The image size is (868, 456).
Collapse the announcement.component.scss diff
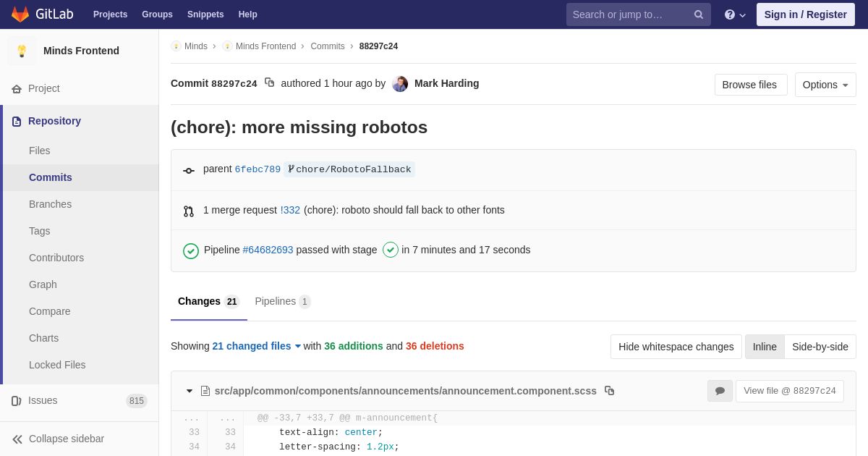190,391
